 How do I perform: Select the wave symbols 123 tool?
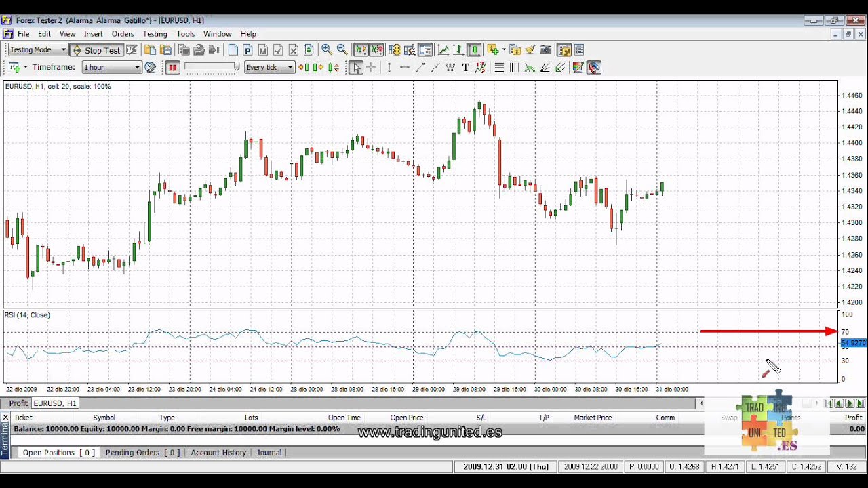(x=481, y=67)
